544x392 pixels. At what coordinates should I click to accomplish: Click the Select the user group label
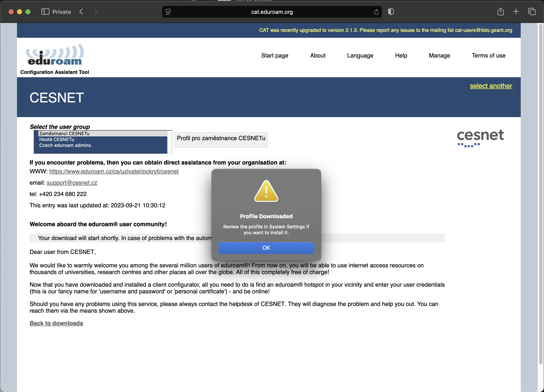(x=60, y=127)
